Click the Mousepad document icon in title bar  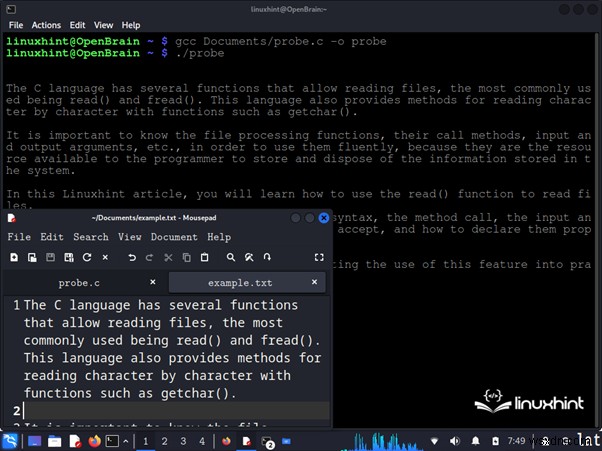12,218
